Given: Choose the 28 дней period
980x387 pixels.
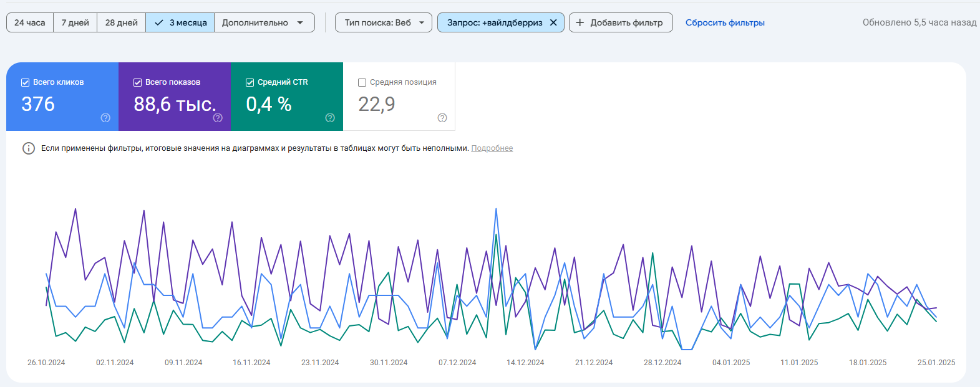Looking at the screenshot, I should [x=121, y=22].
